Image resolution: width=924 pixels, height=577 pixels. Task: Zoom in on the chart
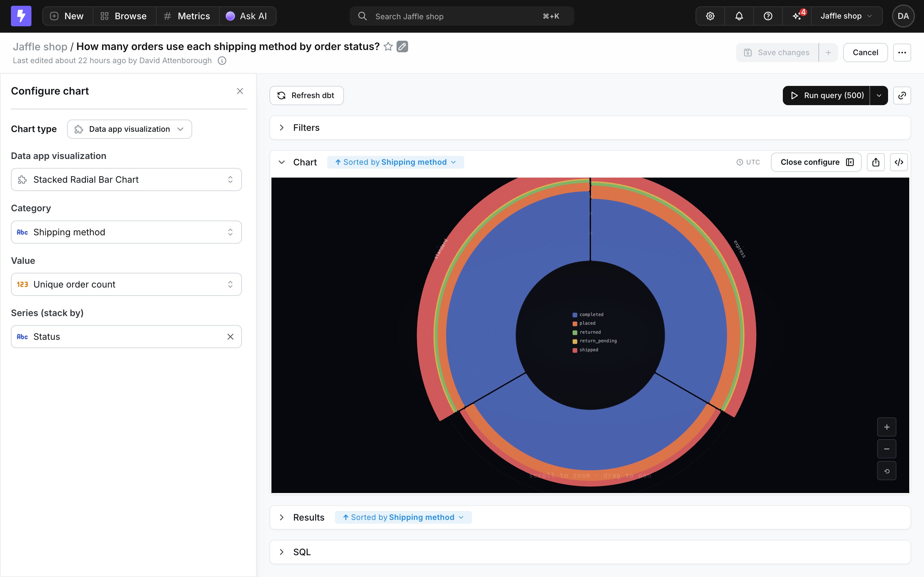click(886, 427)
